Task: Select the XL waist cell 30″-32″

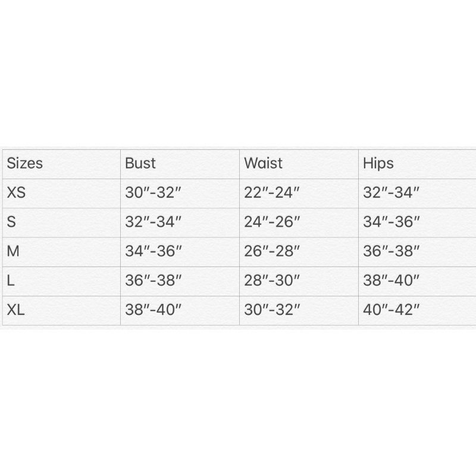Action: 272,310
